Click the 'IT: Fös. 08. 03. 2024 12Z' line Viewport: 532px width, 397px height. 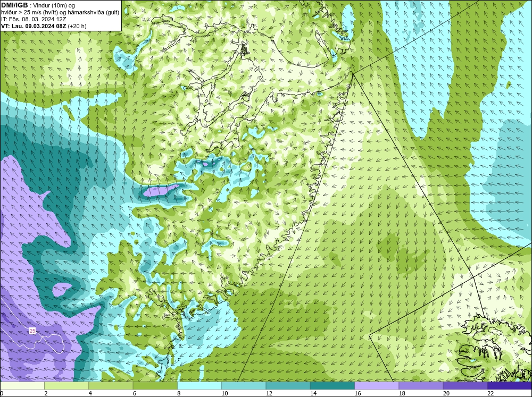(33, 19)
